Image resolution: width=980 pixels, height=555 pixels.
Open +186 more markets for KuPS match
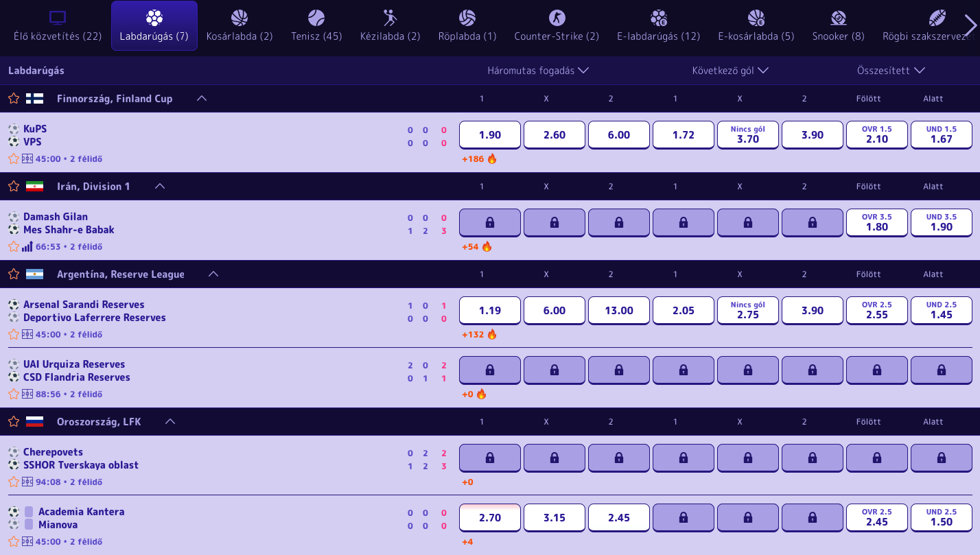point(479,159)
